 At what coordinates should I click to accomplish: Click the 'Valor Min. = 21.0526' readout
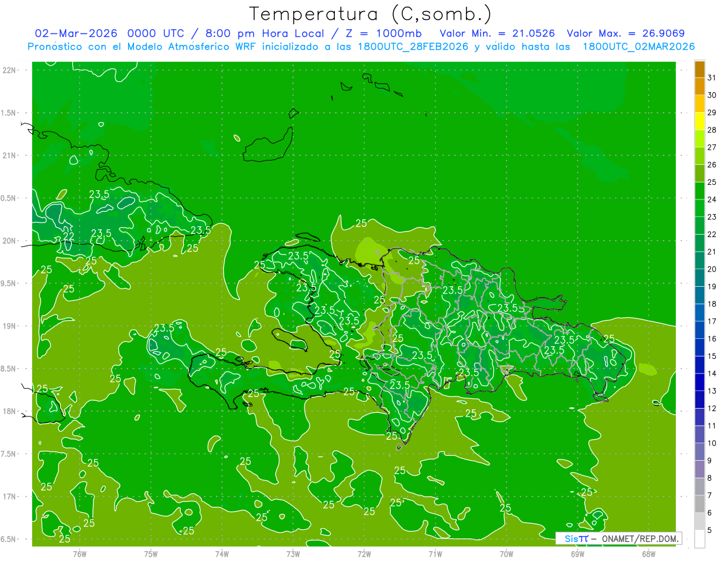(x=497, y=33)
